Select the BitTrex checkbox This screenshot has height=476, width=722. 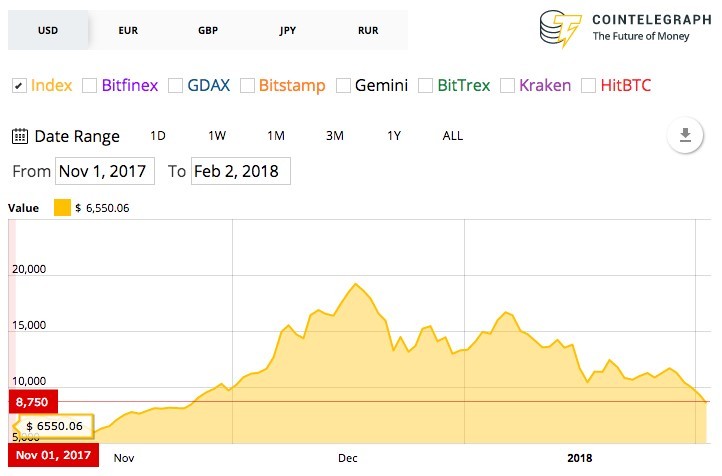coord(425,86)
